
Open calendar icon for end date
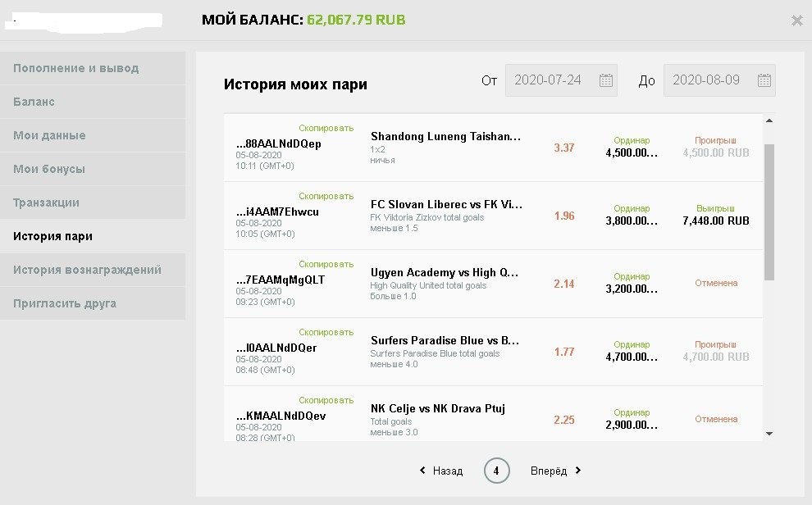pos(764,80)
